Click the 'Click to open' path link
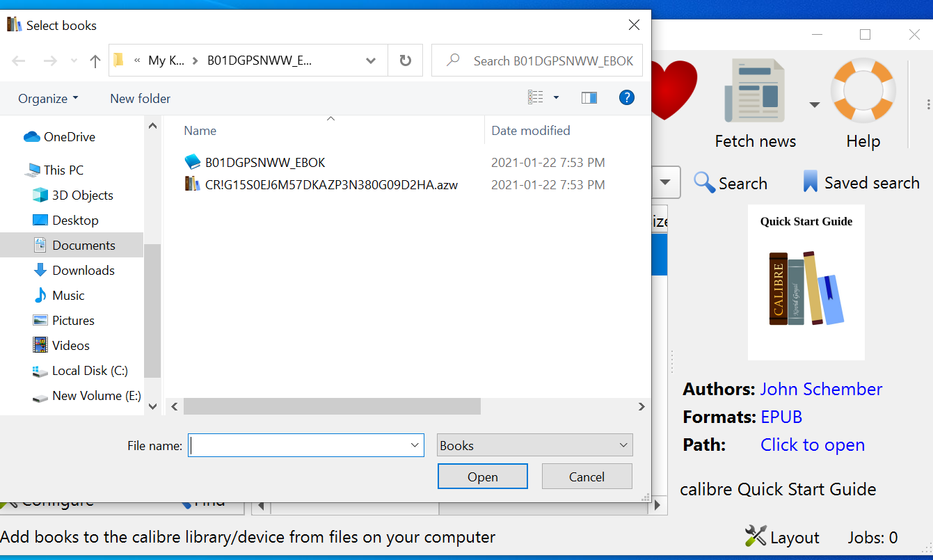The height and width of the screenshot is (560, 933). (x=813, y=445)
